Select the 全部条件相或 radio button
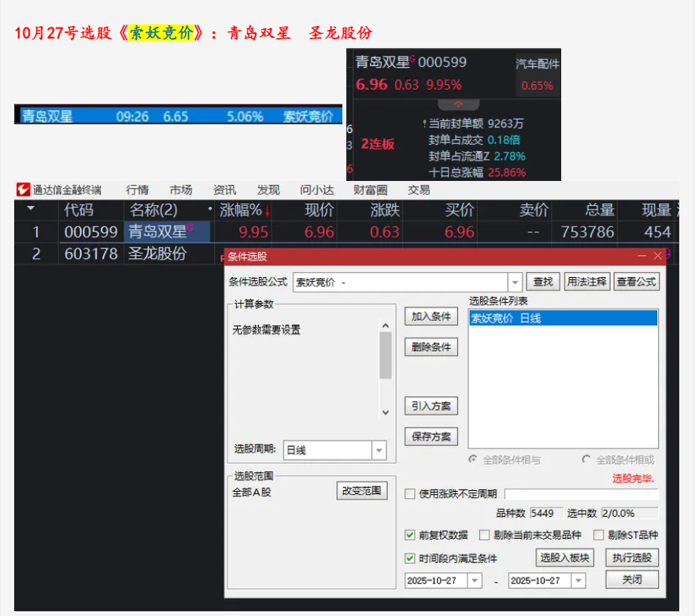 tap(586, 459)
